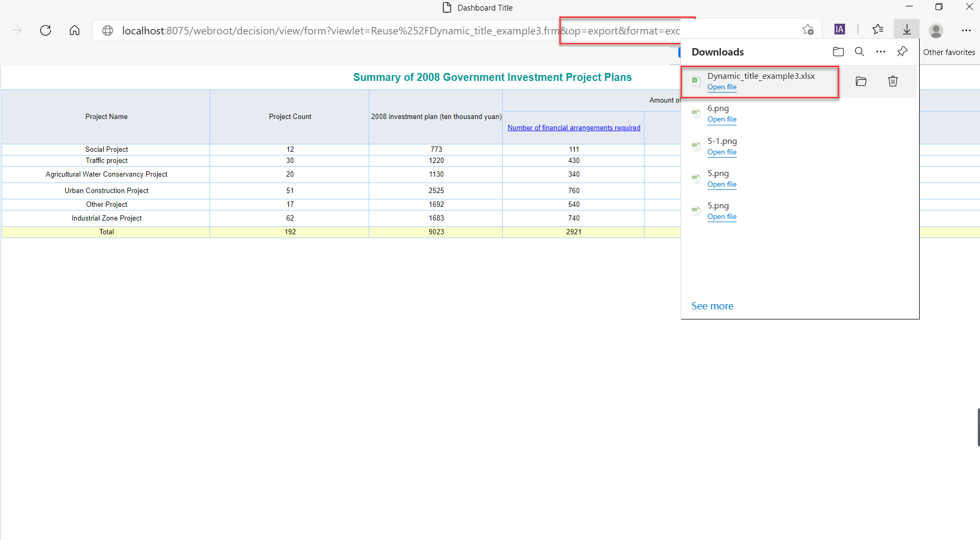Open browser Settings and more menu
The height and width of the screenshot is (540, 980).
(966, 30)
